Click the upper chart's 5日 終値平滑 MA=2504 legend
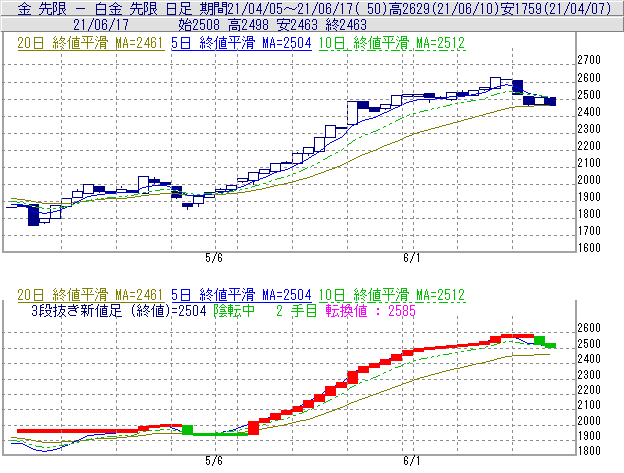The height and width of the screenshot is (473, 624). click(241, 43)
